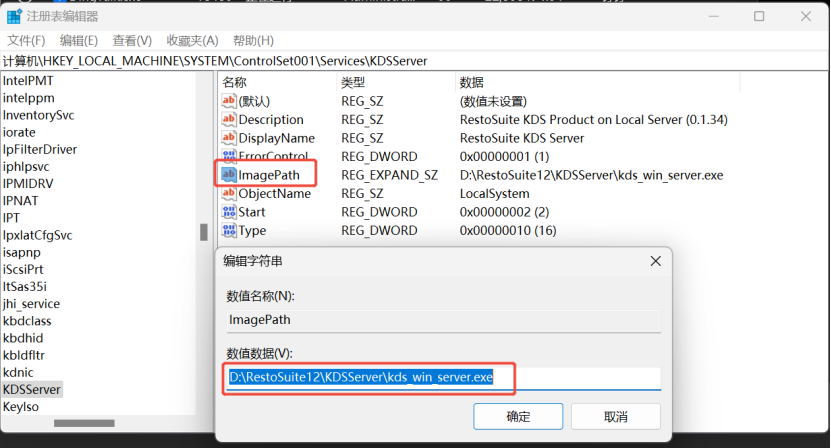Open the 收藏夹(A) menu
The image size is (831, 448).
[192, 40]
